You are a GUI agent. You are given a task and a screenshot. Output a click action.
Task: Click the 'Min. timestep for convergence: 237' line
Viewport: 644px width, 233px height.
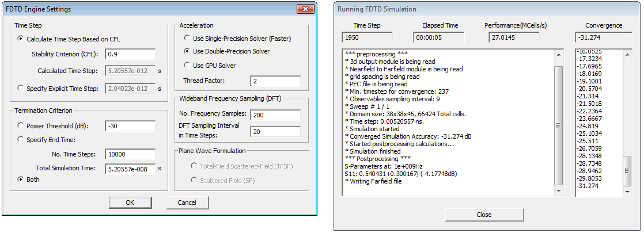[x=396, y=91]
